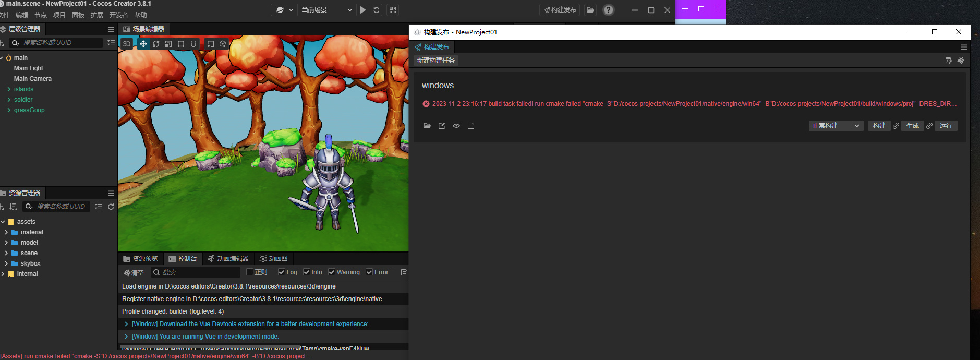Open the 项目 menu
980x360 pixels.
(x=59, y=15)
